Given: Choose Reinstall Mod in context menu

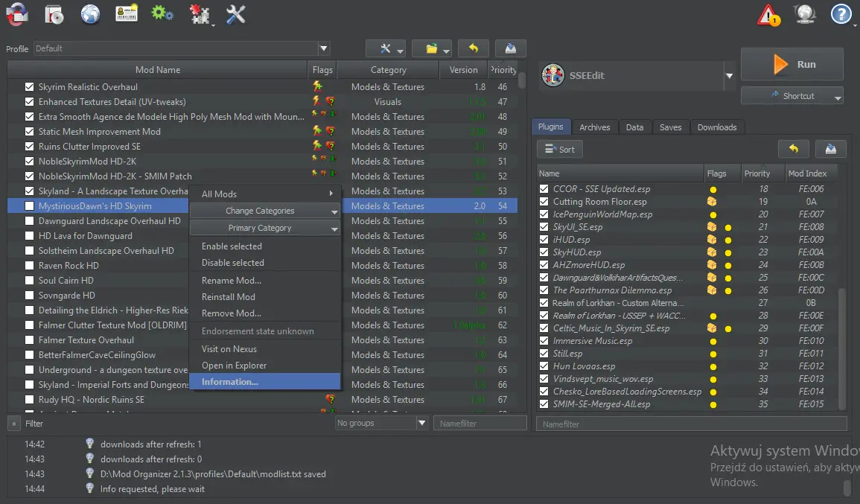Looking at the screenshot, I should (265, 297).
